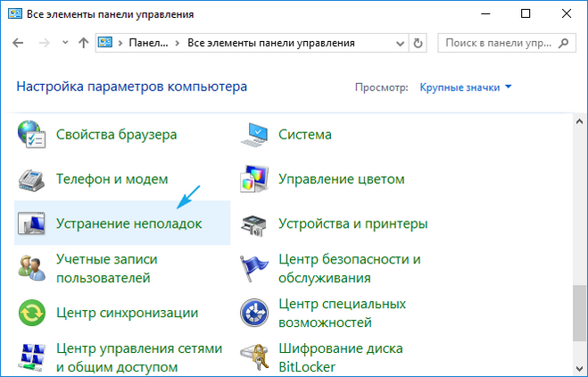Click the Devices and Printers icon
Viewport: 588px width, 377px height.
[x=255, y=223]
